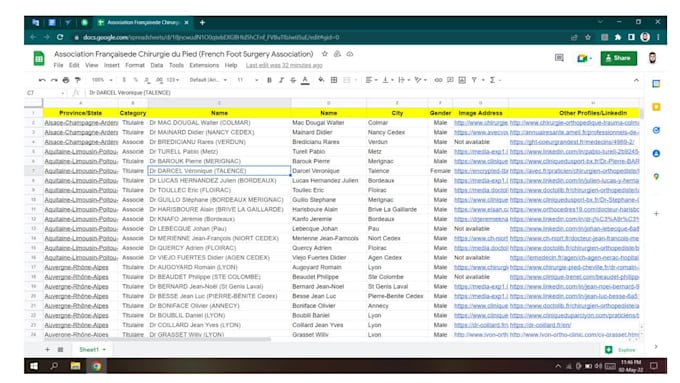Click the green Share button
Viewport: 680px width, 383px height.
click(x=618, y=58)
